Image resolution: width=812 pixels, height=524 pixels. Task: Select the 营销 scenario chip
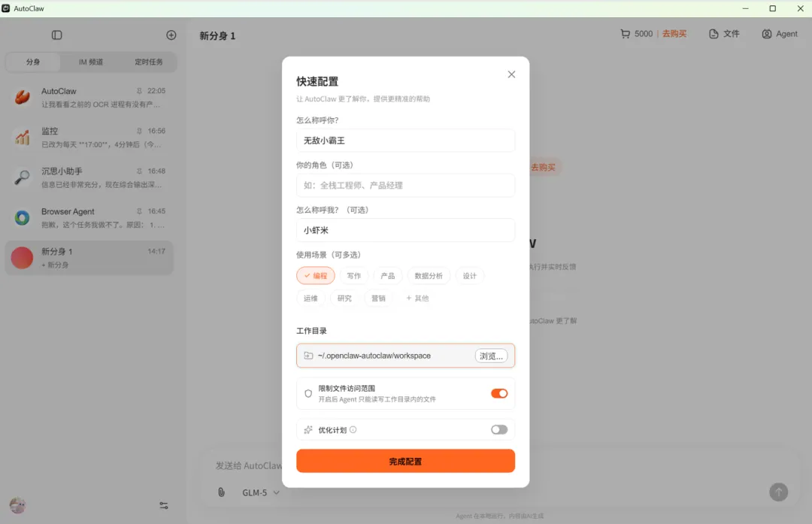click(378, 298)
